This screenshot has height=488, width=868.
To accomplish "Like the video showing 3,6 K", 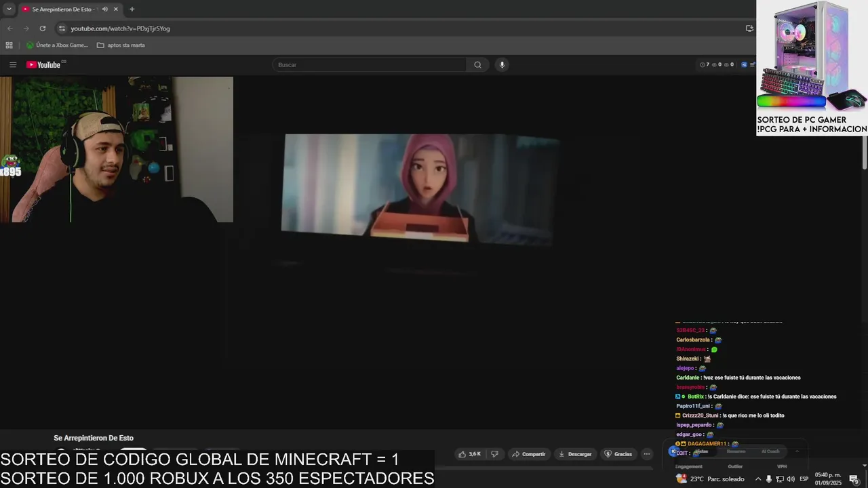I will tap(470, 454).
